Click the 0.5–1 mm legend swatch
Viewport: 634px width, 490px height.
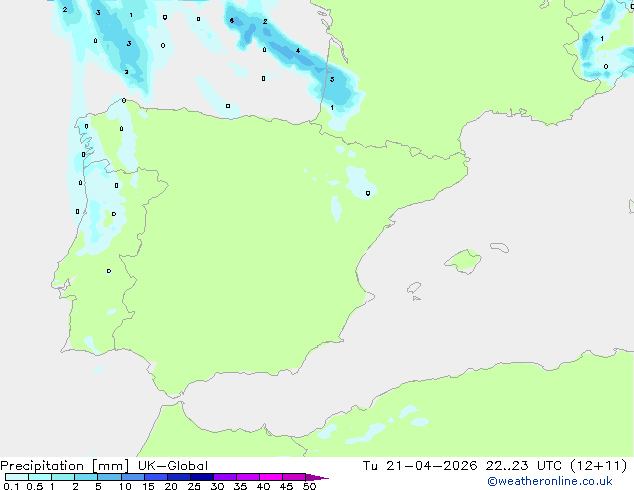coord(40,477)
